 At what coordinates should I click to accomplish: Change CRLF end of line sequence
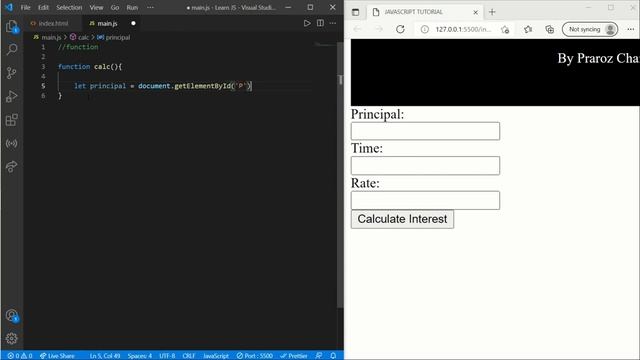(189, 356)
